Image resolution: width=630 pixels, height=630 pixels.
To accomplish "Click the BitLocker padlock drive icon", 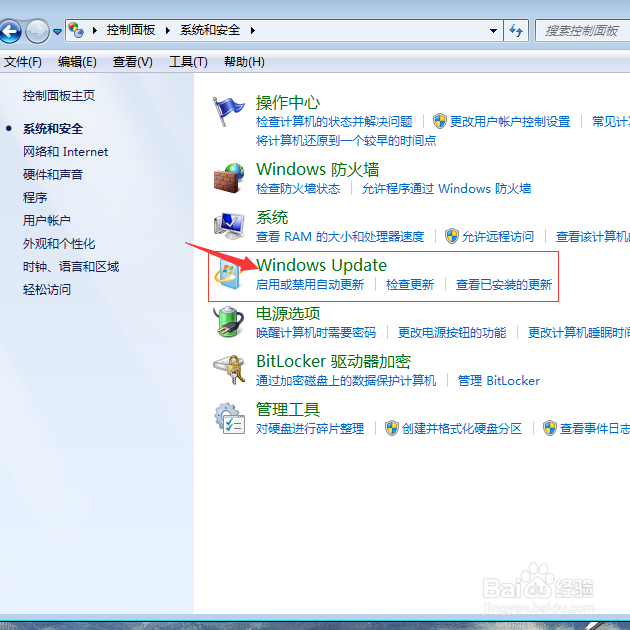I will (x=229, y=370).
